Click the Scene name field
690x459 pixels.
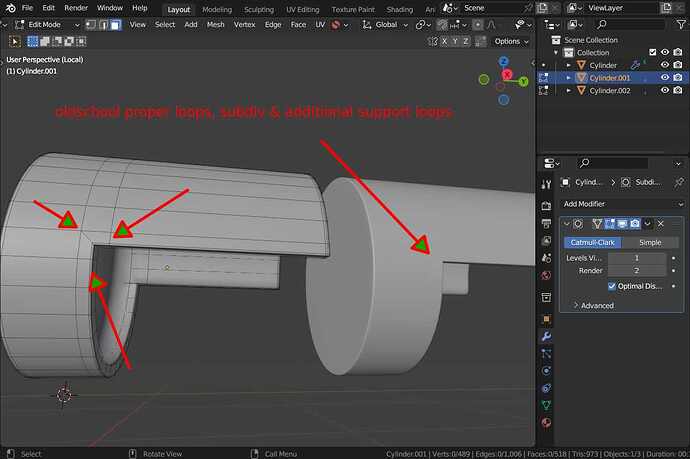coord(491,8)
